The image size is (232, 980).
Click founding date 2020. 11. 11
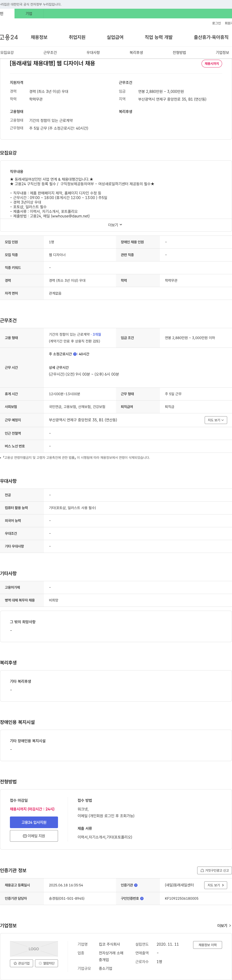(167, 945)
